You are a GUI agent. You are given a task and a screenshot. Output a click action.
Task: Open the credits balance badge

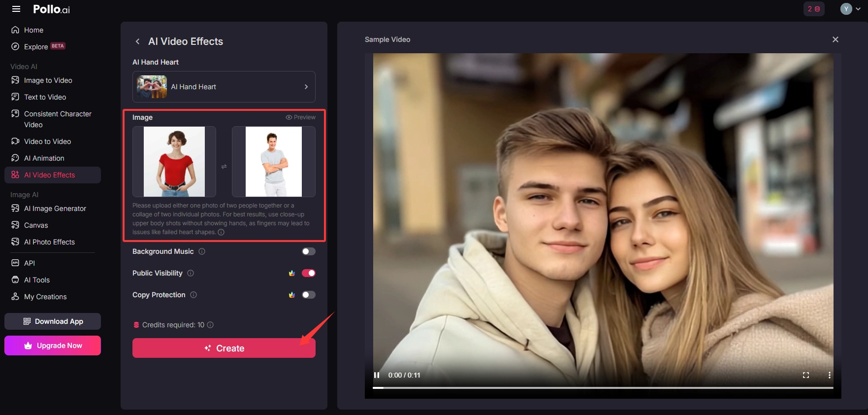point(814,9)
